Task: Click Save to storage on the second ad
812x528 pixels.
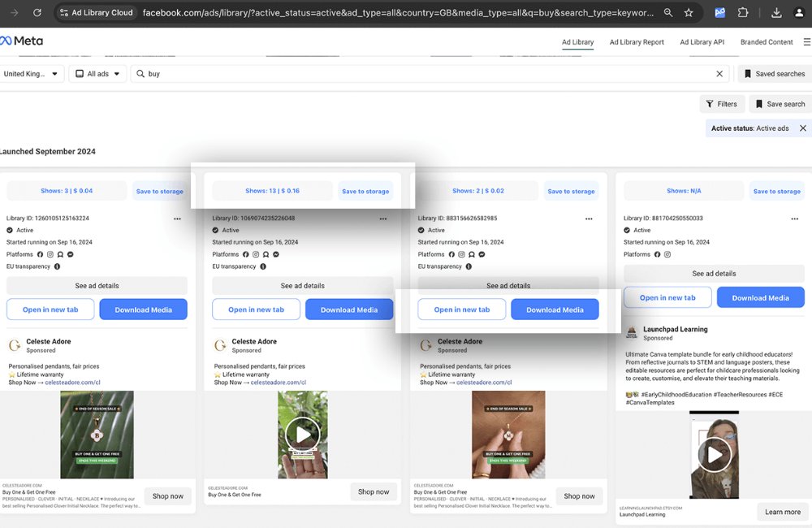Action: [365, 192]
